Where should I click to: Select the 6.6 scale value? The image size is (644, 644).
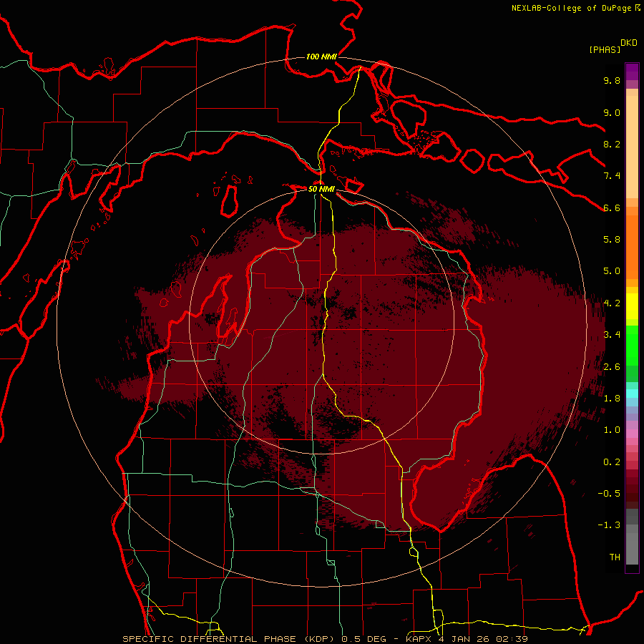click(x=612, y=208)
